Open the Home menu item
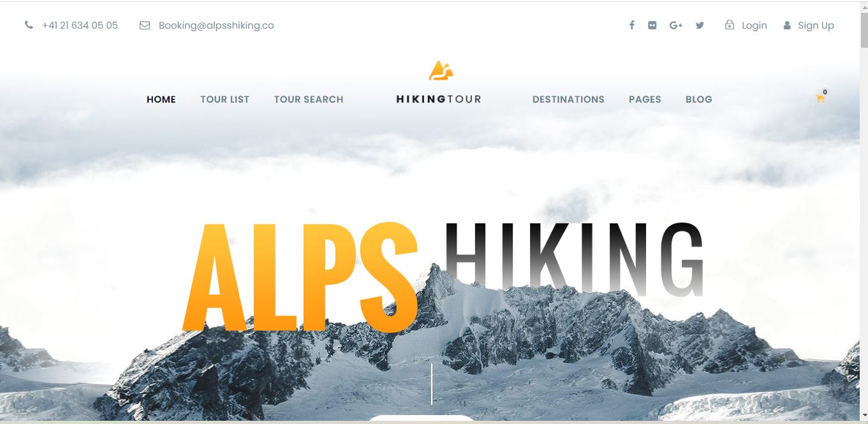 [161, 99]
